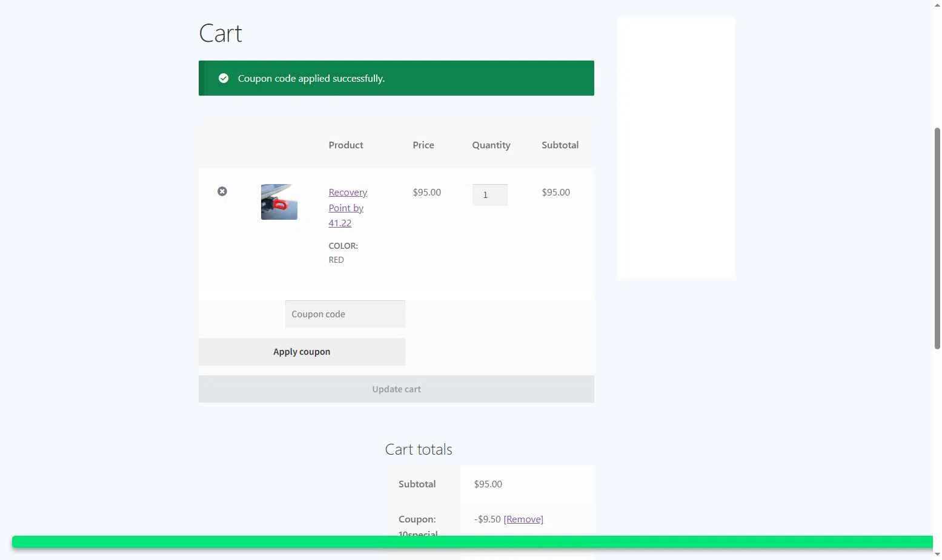The image size is (942, 560).
Task: Click the Cart totals heading
Action: (x=419, y=449)
